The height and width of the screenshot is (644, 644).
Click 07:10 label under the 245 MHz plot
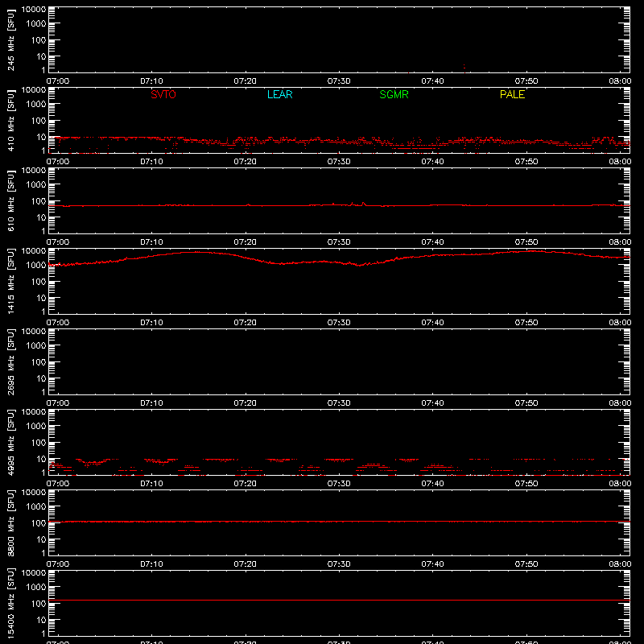pyautogui.click(x=151, y=81)
